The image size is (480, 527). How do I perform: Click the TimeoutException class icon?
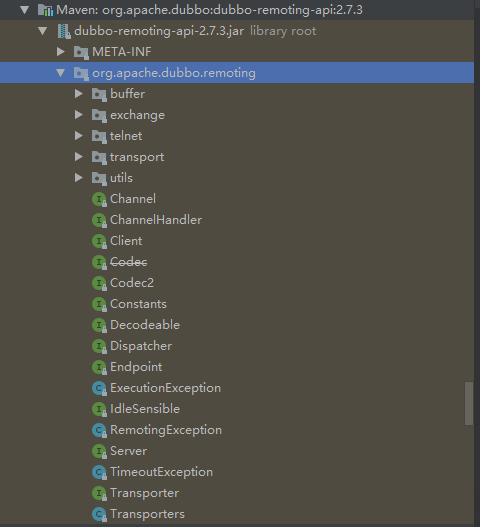click(99, 472)
